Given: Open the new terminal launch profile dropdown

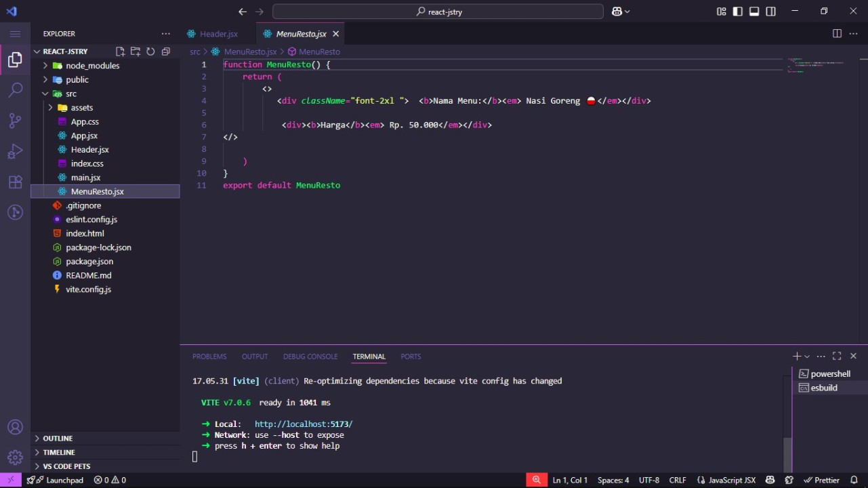Looking at the screenshot, I should point(807,357).
